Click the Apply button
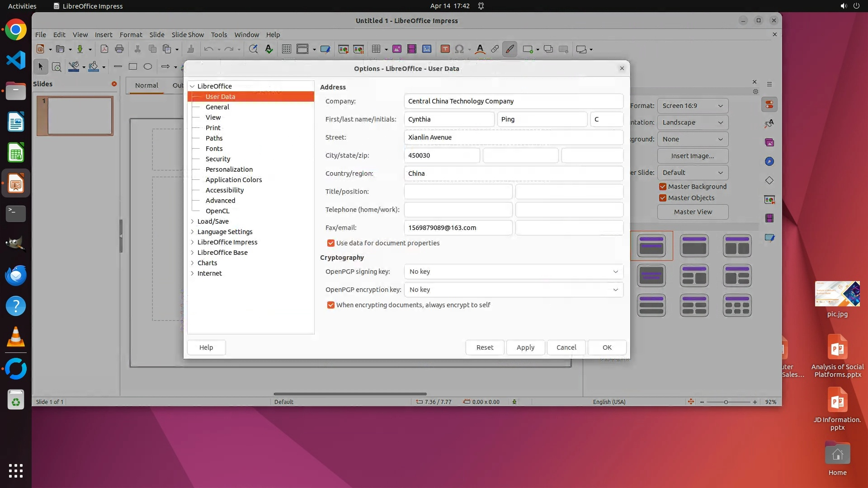 coord(525,347)
